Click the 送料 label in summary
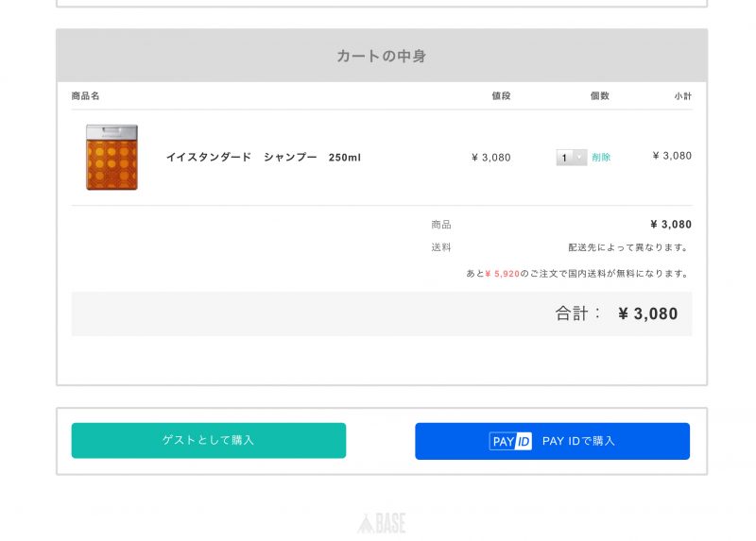756x541 pixels. pos(441,247)
